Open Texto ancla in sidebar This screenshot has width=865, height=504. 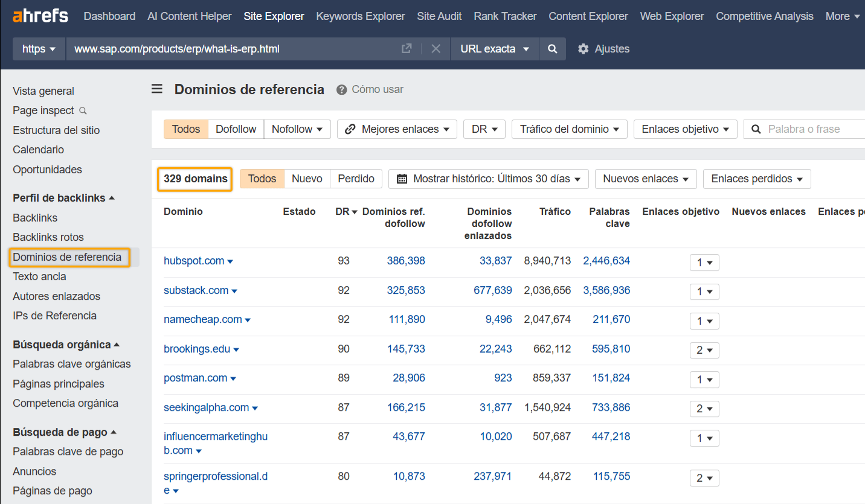(39, 276)
